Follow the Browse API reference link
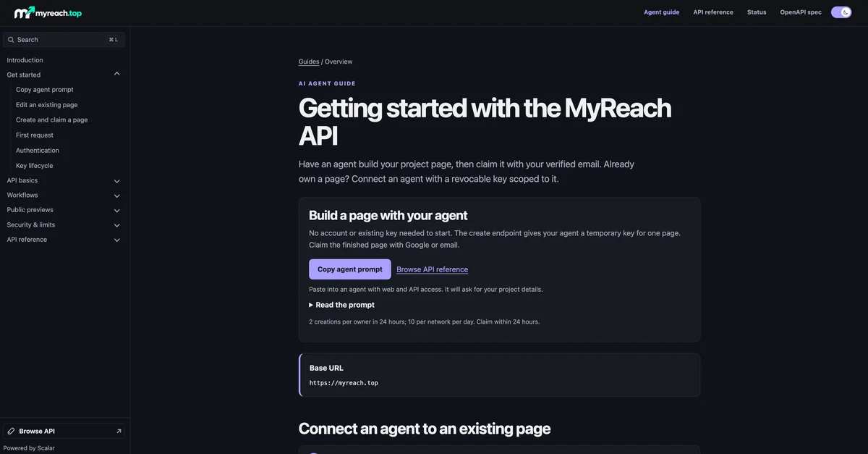868x454 pixels. point(433,269)
